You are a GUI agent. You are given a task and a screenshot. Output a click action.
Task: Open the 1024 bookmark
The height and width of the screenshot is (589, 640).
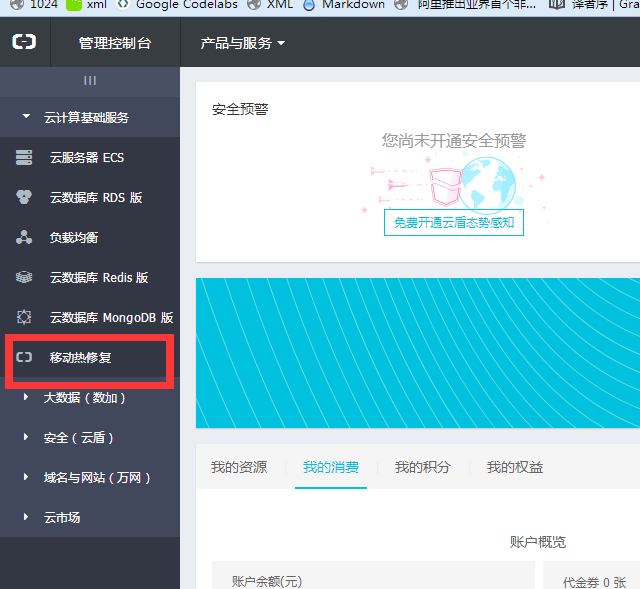pyautogui.click(x=34, y=5)
